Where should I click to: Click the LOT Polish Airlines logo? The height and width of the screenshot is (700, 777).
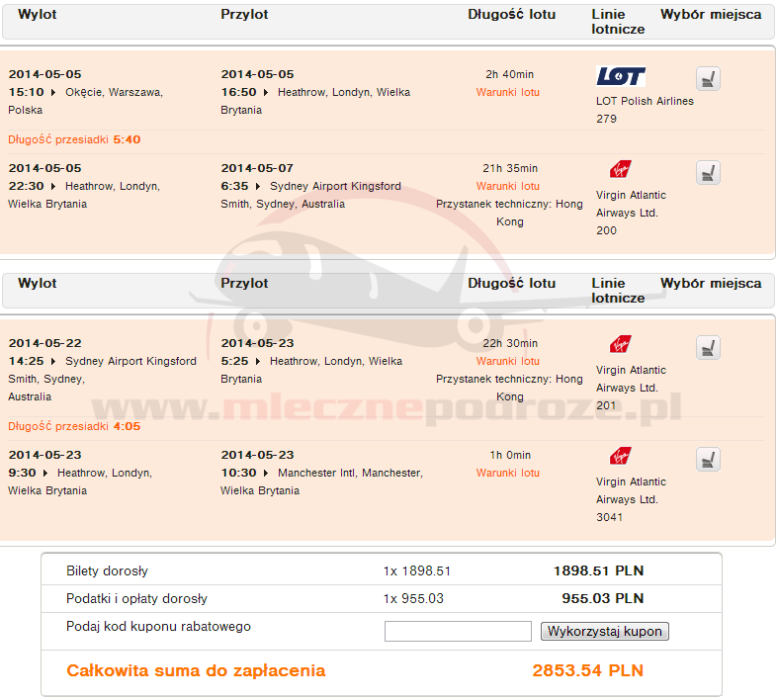point(621,76)
